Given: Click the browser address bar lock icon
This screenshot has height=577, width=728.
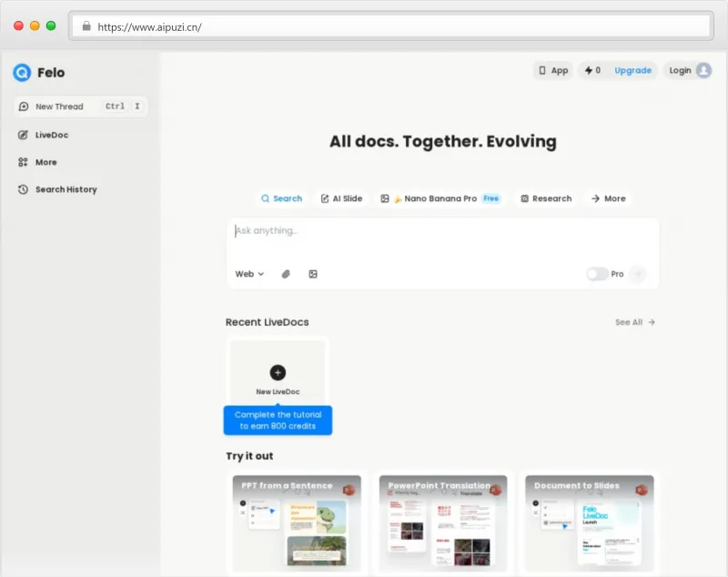Looking at the screenshot, I should coord(86,26).
